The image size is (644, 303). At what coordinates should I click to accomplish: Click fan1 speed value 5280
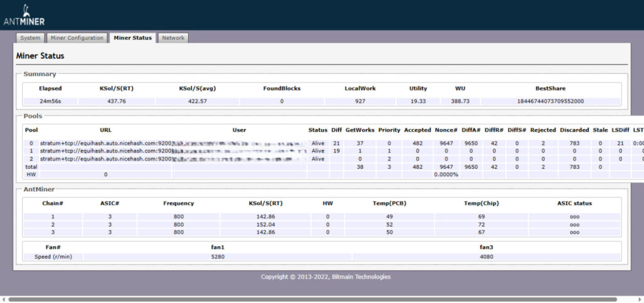point(218,256)
